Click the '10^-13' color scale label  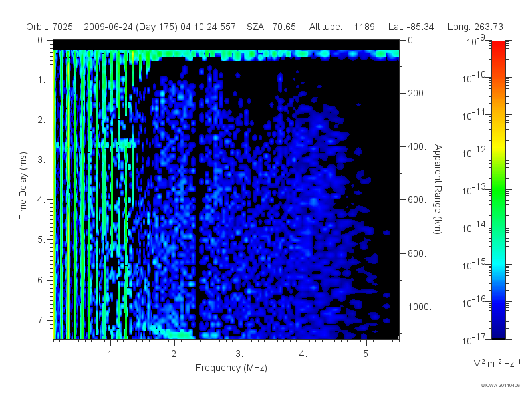(475, 190)
